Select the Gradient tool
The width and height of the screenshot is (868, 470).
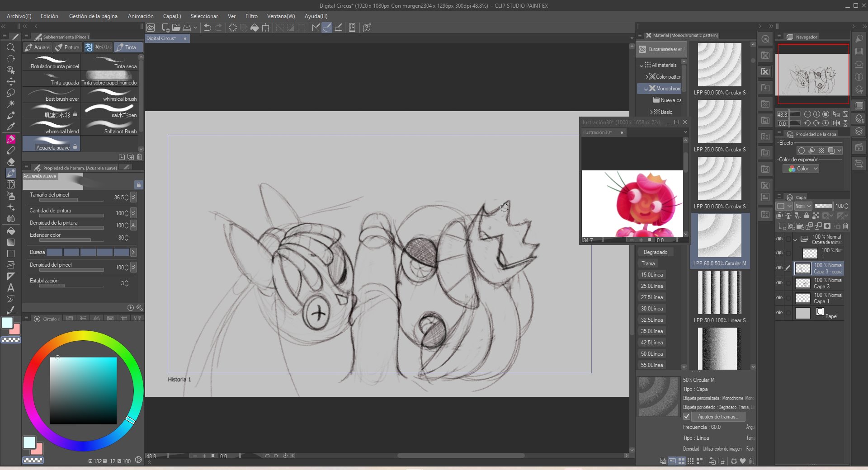[x=11, y=242]
